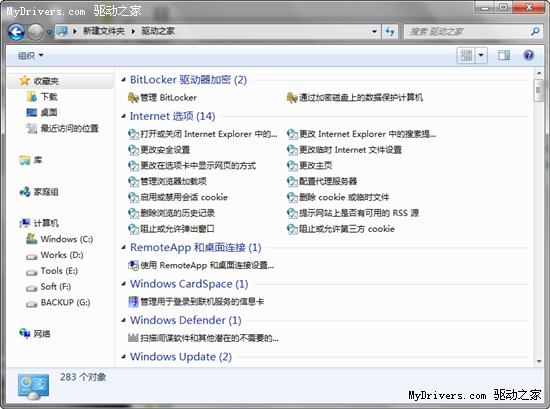Viewport: 550px width, 409px height.
Task: Click the vertical scrollbar thumb of file list
Action: coord(538,90)
